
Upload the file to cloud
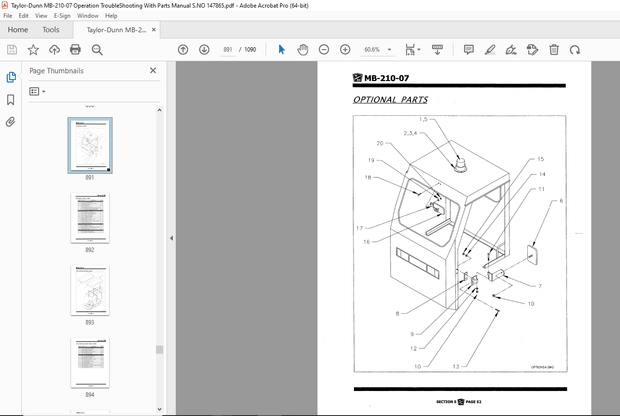click(x=55, y=49)
